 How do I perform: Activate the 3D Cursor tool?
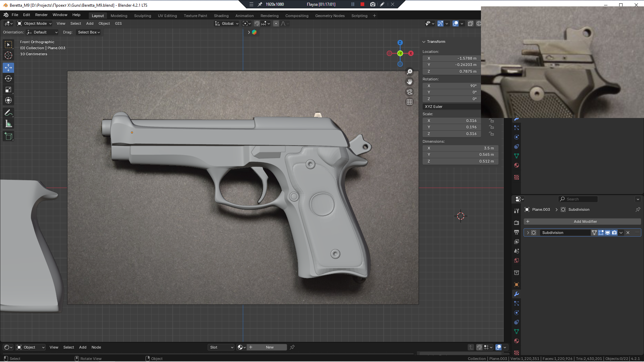coord(8,55)
